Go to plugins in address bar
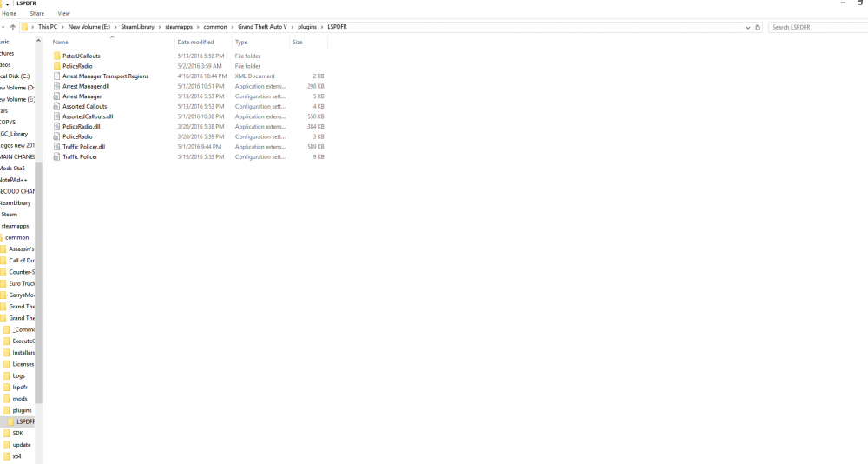868x464 pixels. pyautogui.click(x=307, y=27)
